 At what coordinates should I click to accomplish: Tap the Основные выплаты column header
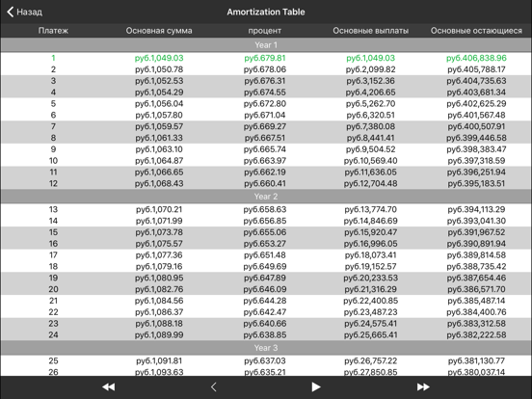click(x=370, y=31)
